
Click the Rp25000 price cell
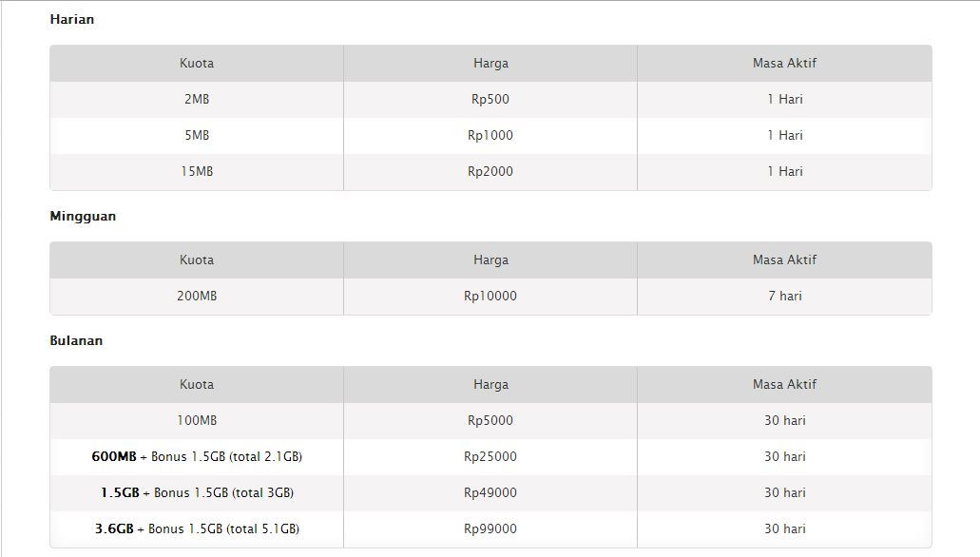point(490,457)
